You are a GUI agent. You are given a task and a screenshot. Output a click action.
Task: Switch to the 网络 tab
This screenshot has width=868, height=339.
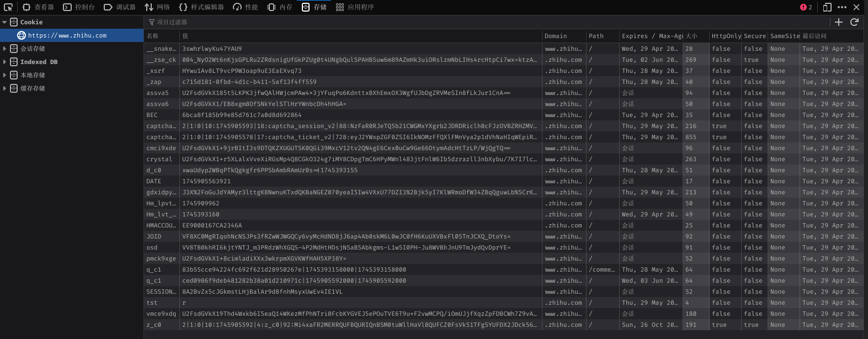click(x=157, y=7)
